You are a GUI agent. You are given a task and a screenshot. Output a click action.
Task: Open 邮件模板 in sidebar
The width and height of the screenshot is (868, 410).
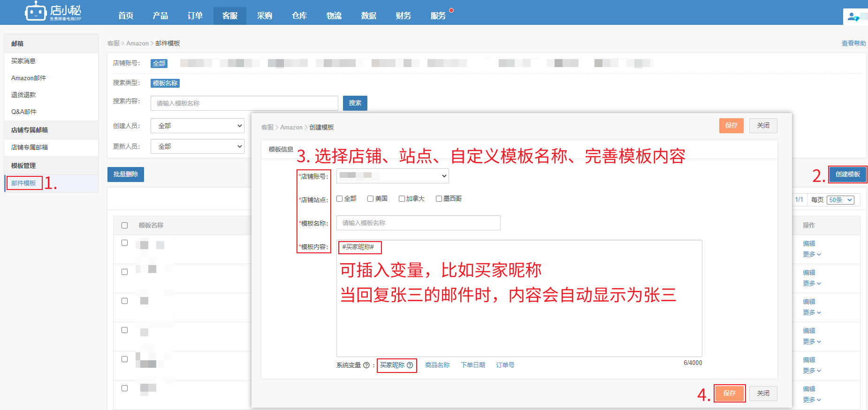(x=23, y=183)
